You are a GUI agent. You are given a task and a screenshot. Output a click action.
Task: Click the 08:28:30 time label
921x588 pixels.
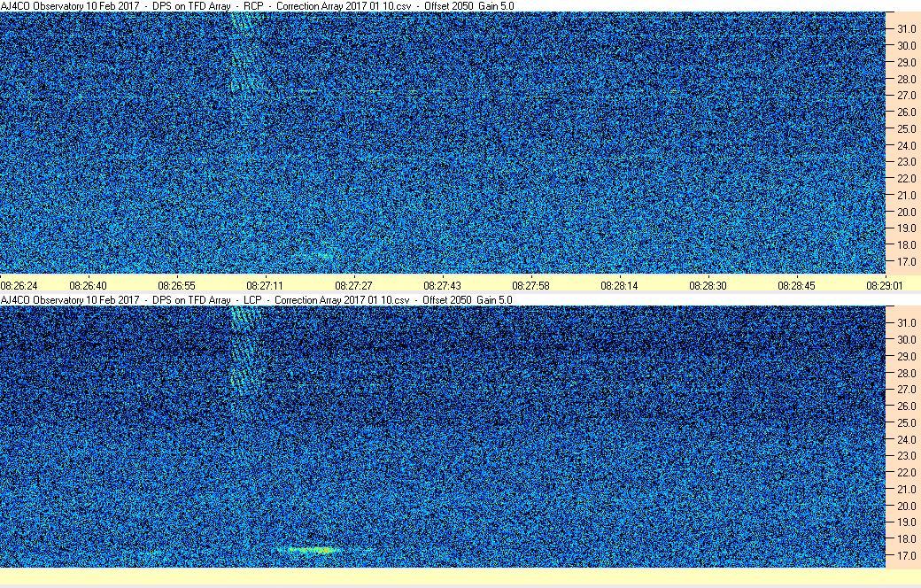[x=708, y=286]
